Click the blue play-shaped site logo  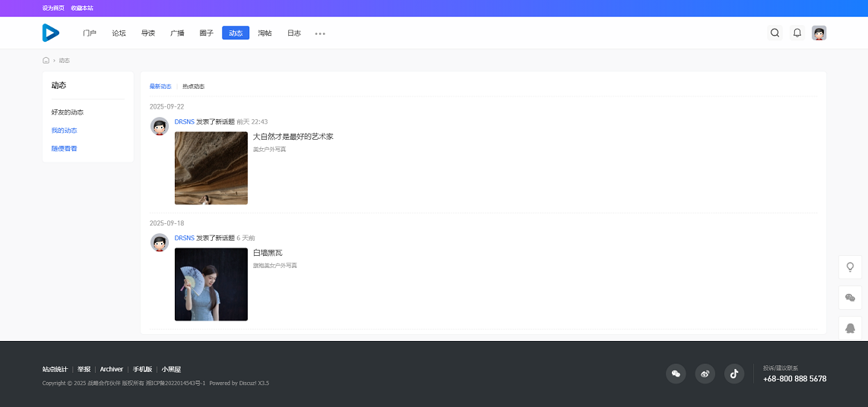[x=51, y=33]
